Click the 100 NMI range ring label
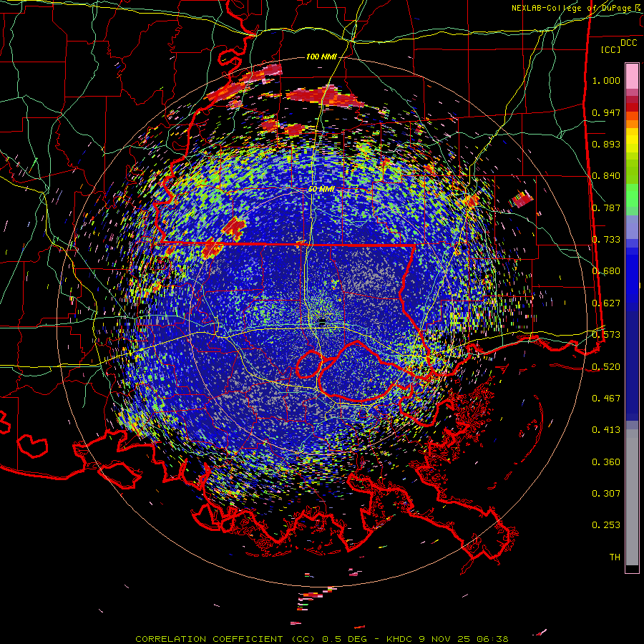This screenshot has width=644, height=644. (x=321, y=57)
